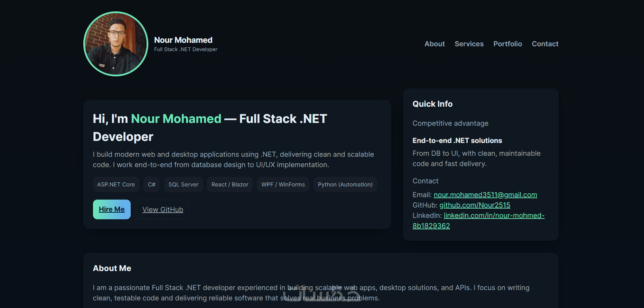Screen dimensions: 644x308
Task: Click the View GitHub button
Action: [163, 210]
